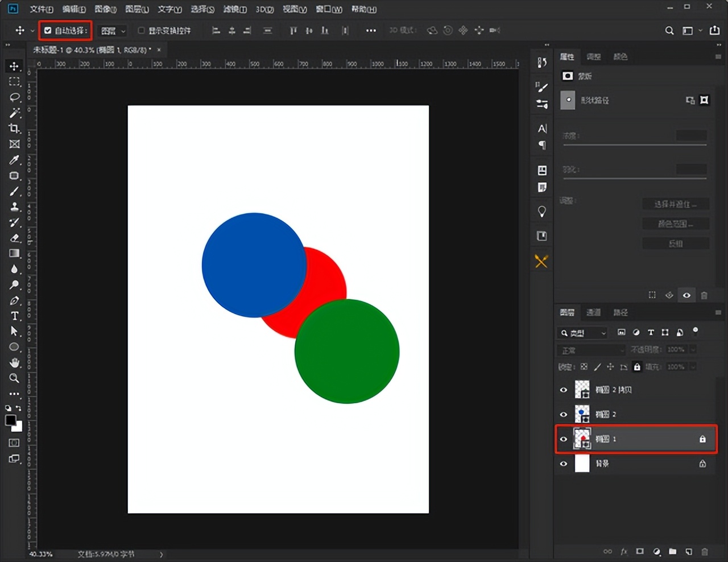Select the Hand tool

(14, 362)
